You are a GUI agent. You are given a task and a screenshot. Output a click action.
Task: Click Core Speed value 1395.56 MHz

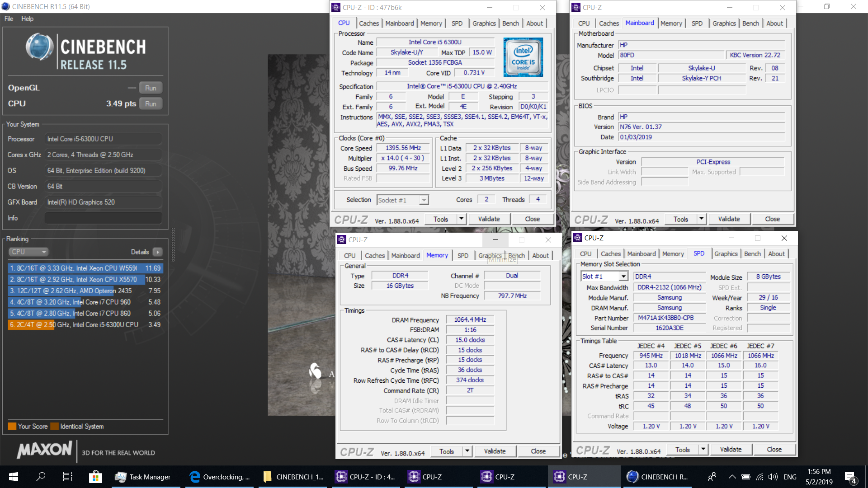(x=403, y=148)
